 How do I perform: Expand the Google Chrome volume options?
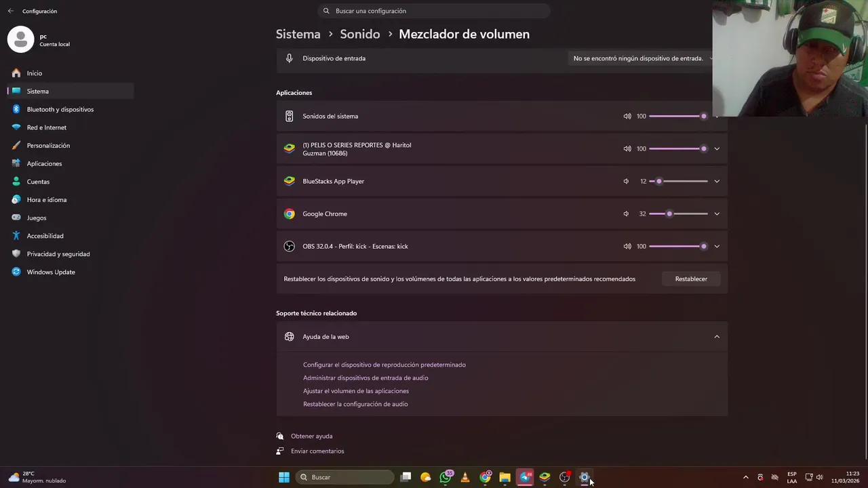click(x=717, y=213)
